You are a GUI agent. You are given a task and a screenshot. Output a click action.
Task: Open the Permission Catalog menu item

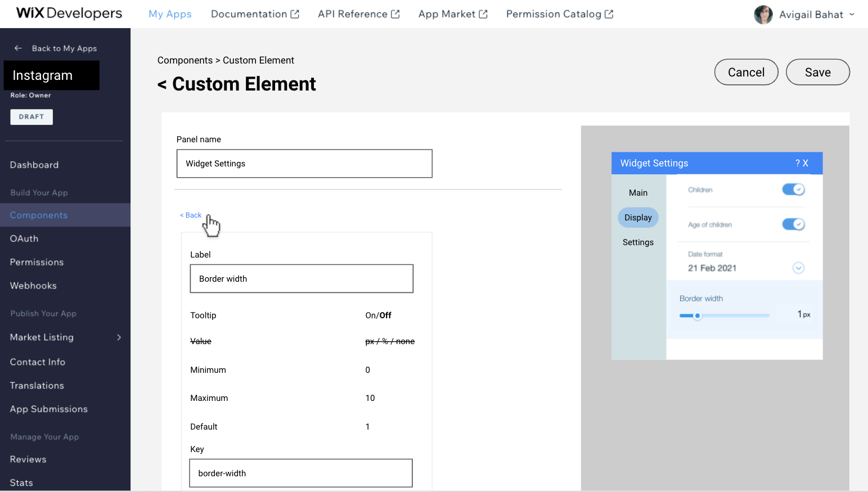(554, 14)
